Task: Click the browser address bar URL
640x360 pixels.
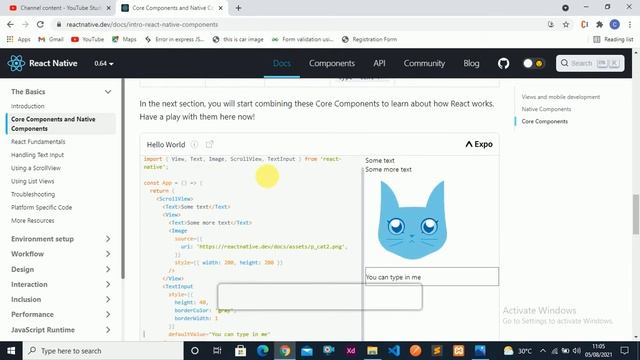Action: (142, 24)
